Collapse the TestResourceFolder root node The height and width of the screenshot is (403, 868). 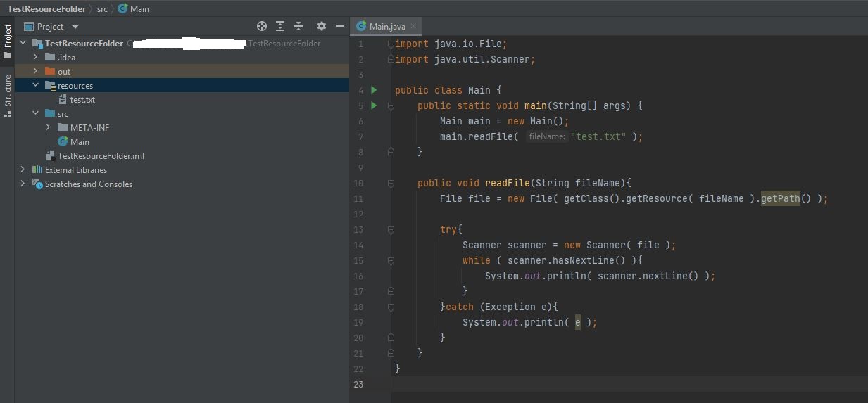click(23, 43)
